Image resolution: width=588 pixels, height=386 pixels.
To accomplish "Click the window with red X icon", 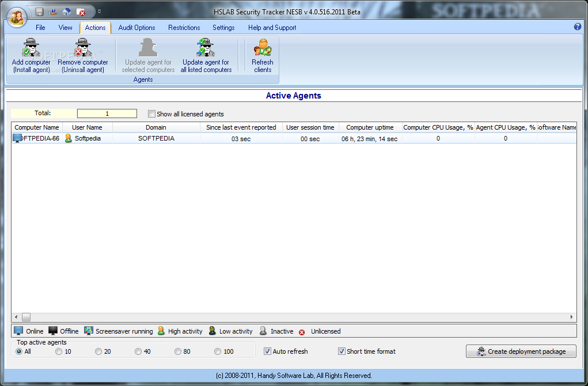I will pos(81,12).
